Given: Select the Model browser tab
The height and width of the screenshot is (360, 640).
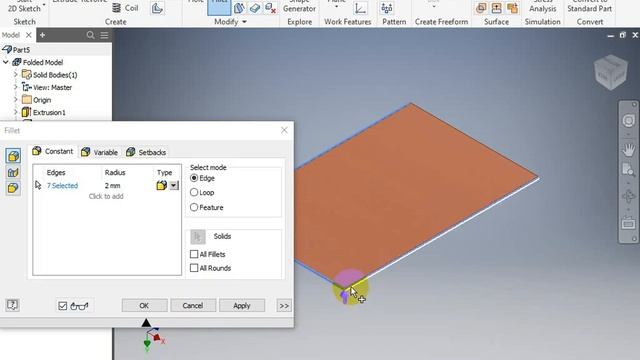Looking at the screenshot, I should coord(11,35).
